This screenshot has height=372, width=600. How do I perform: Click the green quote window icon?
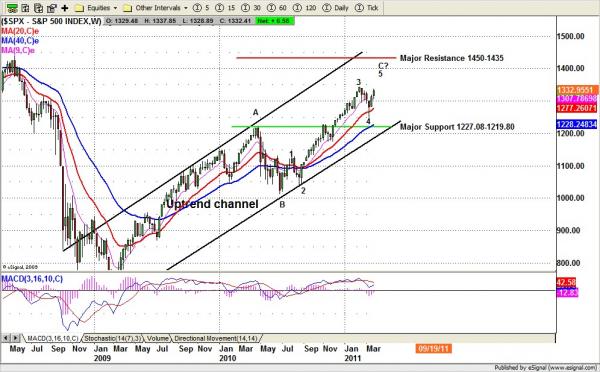click(x=12, y=8)
